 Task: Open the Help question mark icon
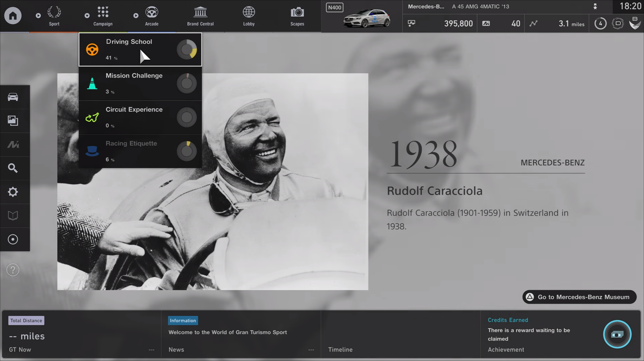click(x=13, y=270)
